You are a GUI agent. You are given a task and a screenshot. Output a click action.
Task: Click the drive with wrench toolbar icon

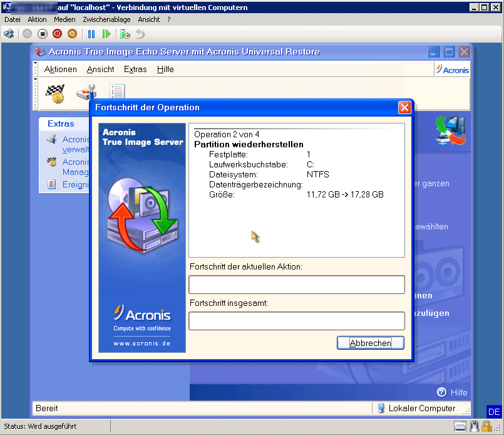(x=86, y=92)
